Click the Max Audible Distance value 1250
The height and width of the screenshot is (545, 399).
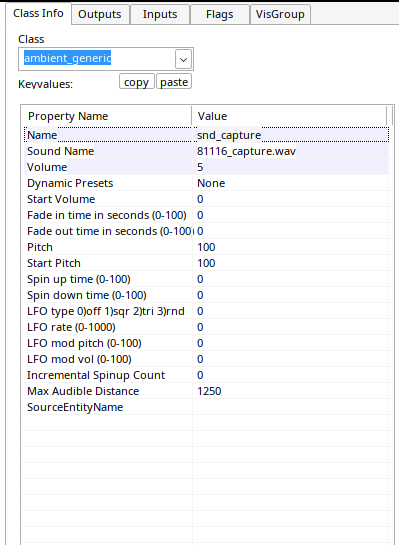pos(291,391)
